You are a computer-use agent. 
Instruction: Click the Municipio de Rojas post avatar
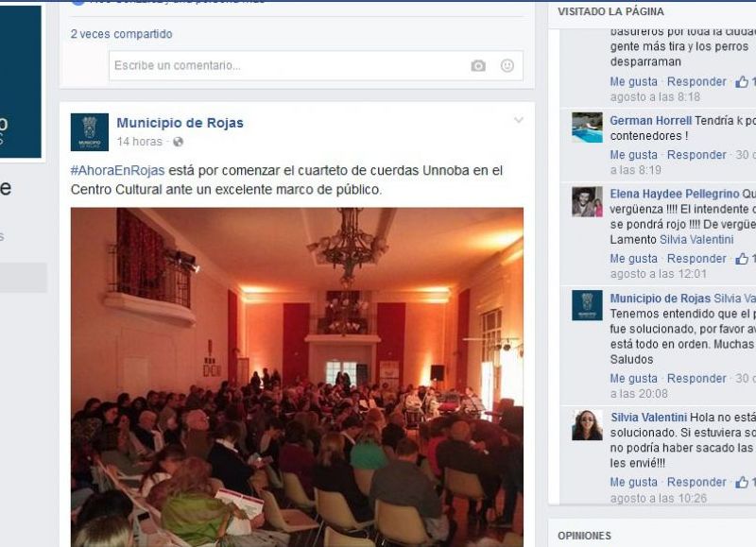point(90,132)
